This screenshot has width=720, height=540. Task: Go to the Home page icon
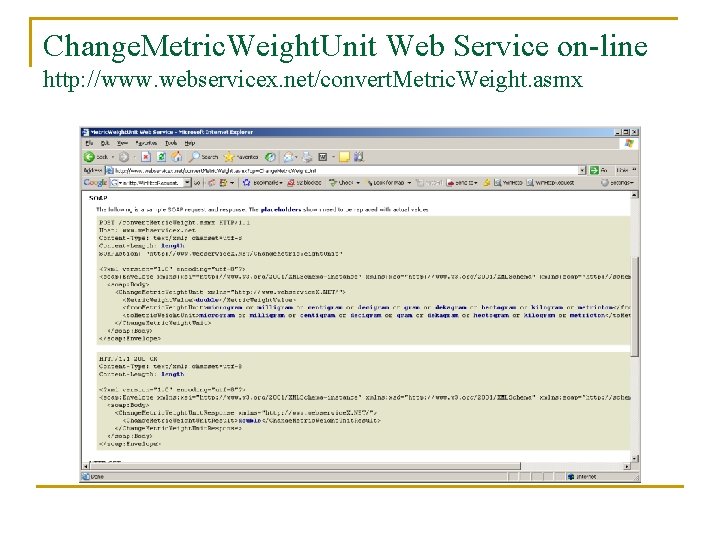click(x=177, y=157)
